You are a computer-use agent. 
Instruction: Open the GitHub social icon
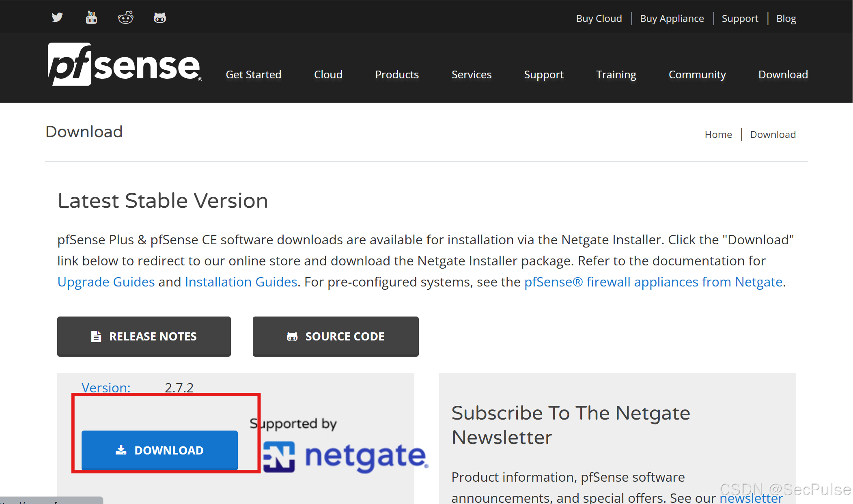159,17
